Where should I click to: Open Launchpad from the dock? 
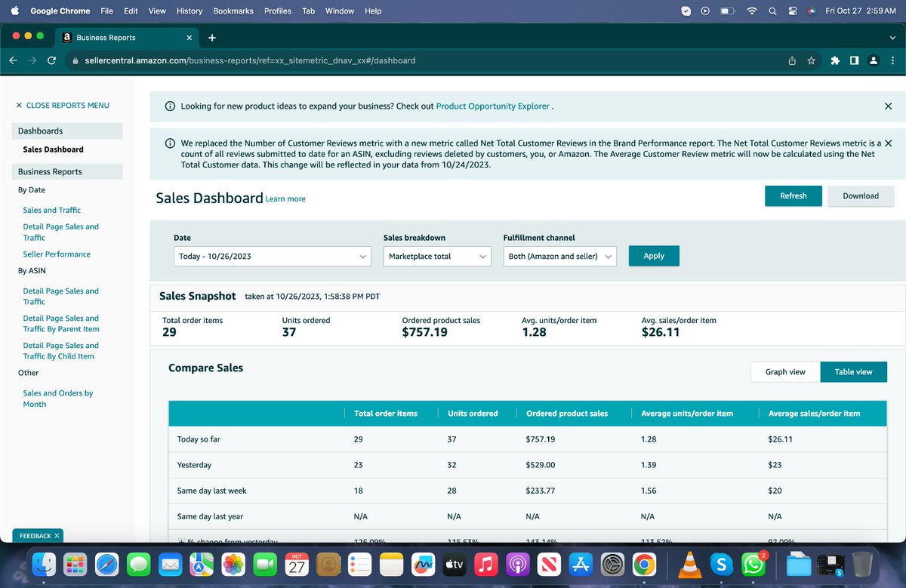75,563
